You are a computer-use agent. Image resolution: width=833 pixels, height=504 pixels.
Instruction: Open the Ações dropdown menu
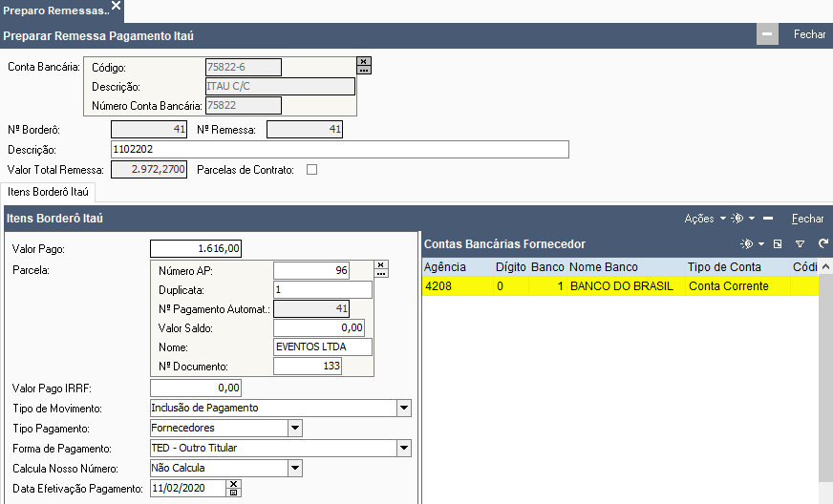point(705,219)
